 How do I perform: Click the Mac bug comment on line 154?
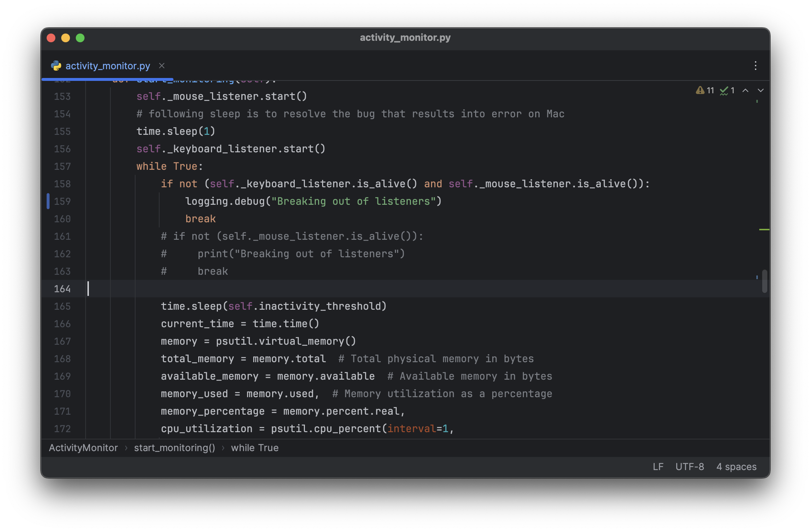point(350,114)
